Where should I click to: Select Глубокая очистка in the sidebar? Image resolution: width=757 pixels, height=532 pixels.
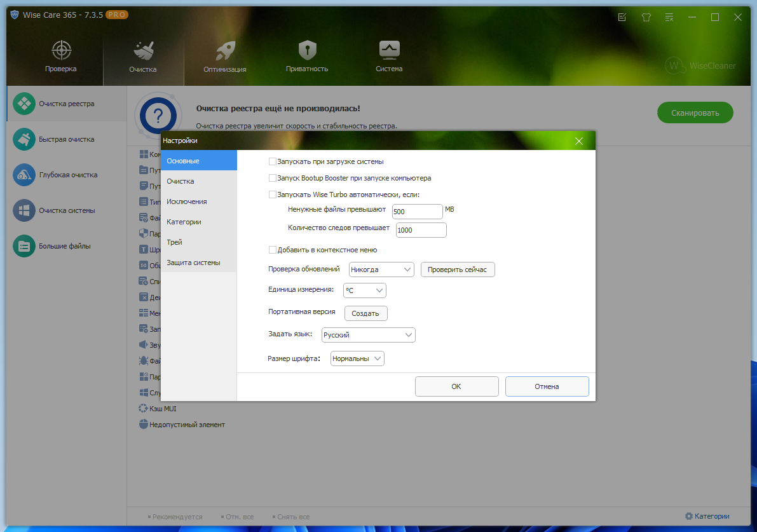[x=67, y=175]
